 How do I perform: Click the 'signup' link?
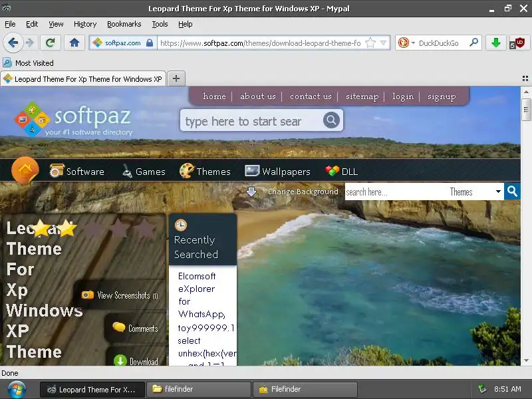point(442,96)
